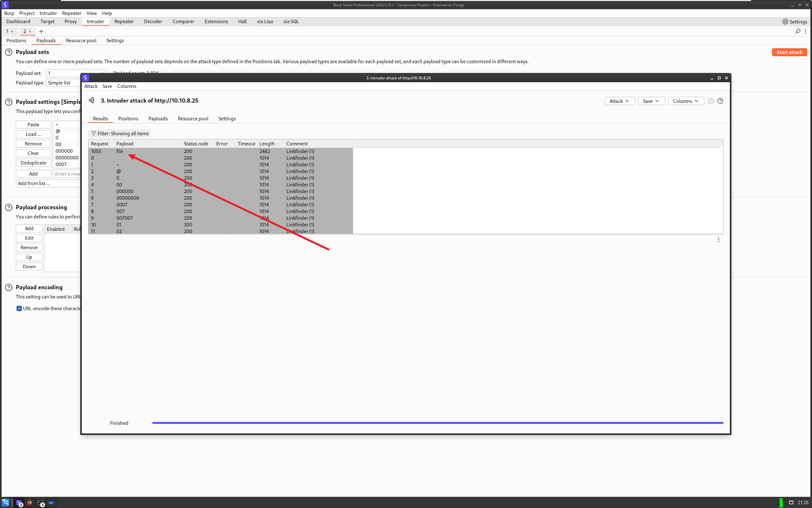The height and width of the screenshot is (508, 812).
Task: Click the Finished attack progress bar
Action: (437, 423)
